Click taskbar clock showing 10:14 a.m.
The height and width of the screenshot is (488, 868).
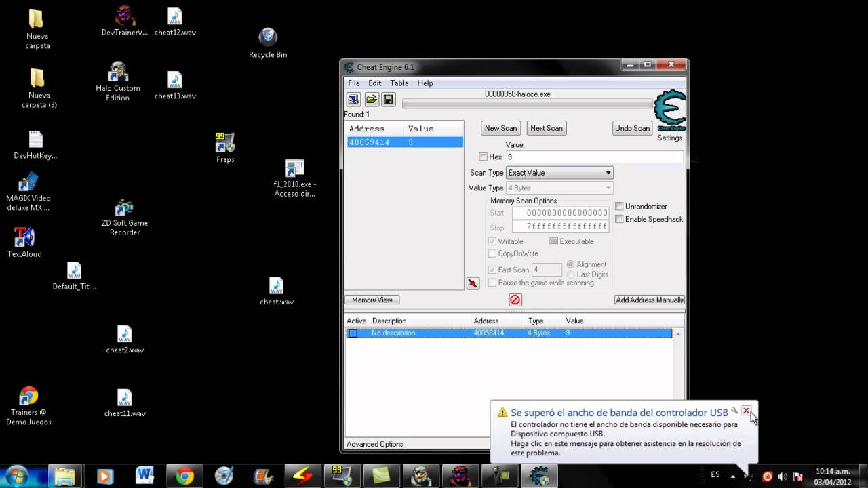833,476
